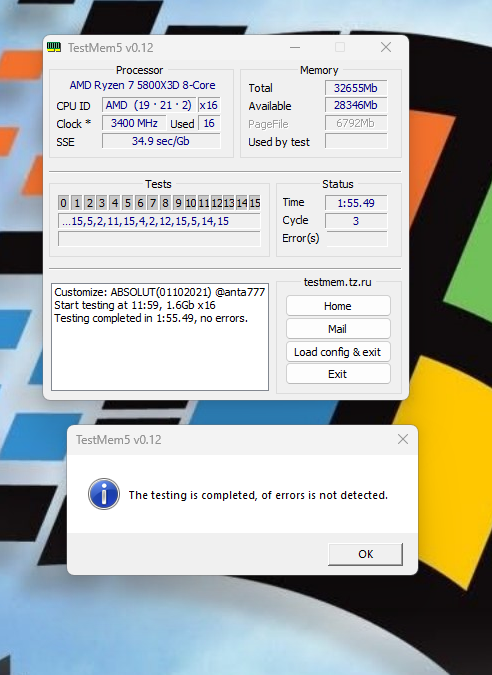Select test box 10
Image resolution: width=492 pixels, height=675 pixels.
point(191,203)
